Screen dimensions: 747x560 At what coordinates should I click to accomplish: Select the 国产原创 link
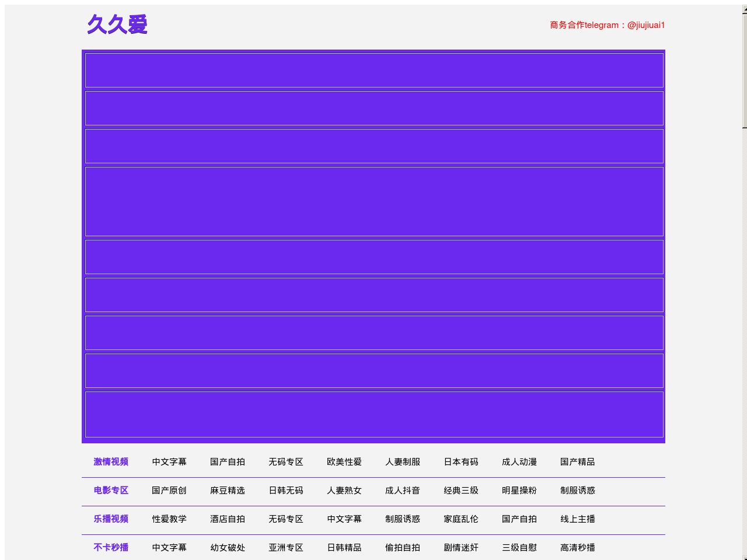pos(169,490)
